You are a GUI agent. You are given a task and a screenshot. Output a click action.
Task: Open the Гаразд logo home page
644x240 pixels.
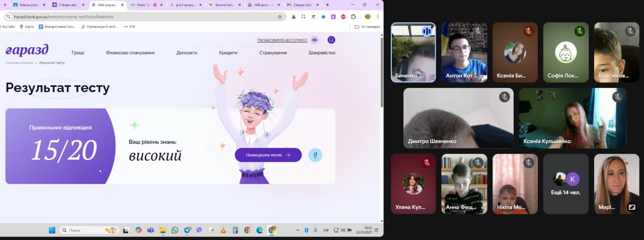coord(27,50)
